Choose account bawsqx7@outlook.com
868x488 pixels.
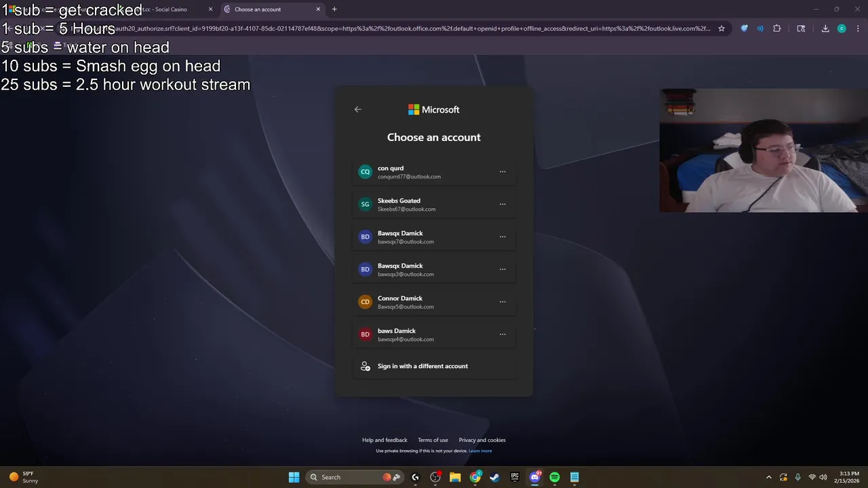click(434, 237)
